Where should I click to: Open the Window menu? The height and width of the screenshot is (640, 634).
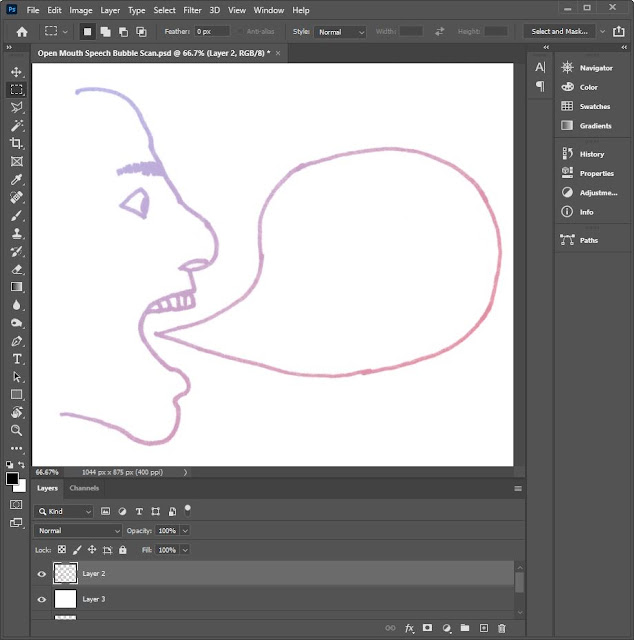[x=269, y=10]
